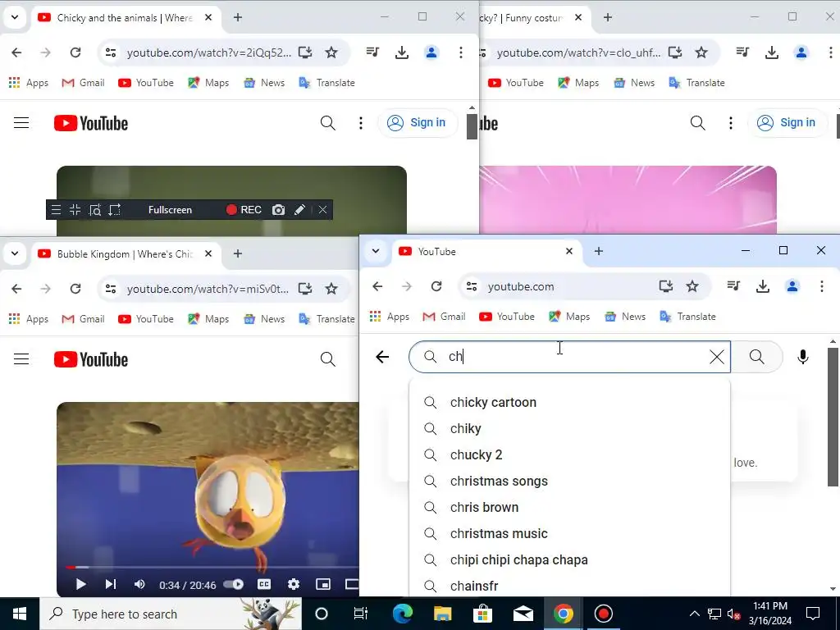Close the recorder toolbar

(322, 210)
